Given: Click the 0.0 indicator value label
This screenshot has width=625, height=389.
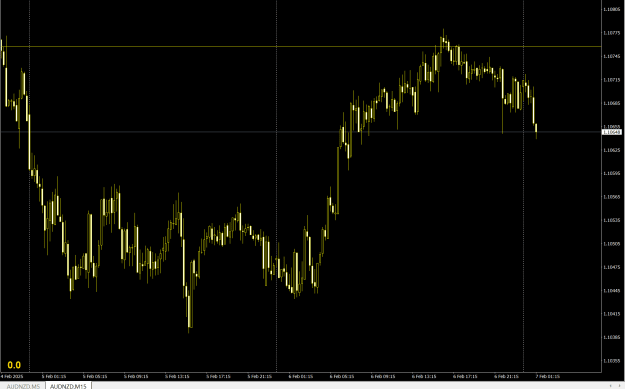Looking at the screenshot, I should tap(14, 365).
